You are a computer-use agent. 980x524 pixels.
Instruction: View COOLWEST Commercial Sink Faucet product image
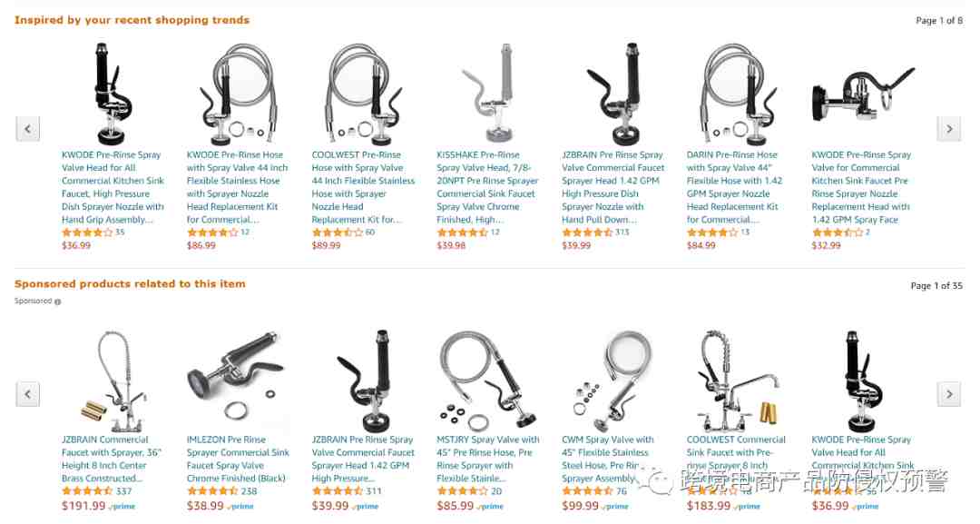[x=738, y=381]
